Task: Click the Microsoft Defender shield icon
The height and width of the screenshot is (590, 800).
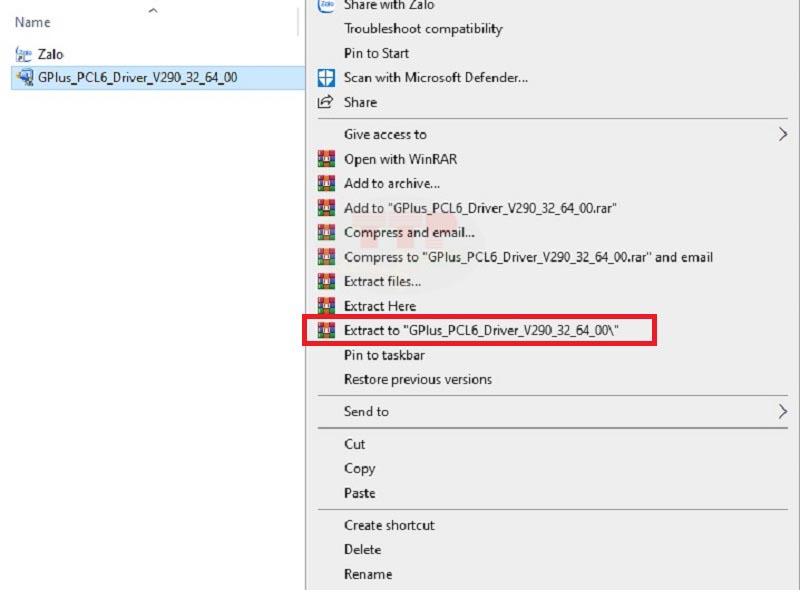Action: 325,77
